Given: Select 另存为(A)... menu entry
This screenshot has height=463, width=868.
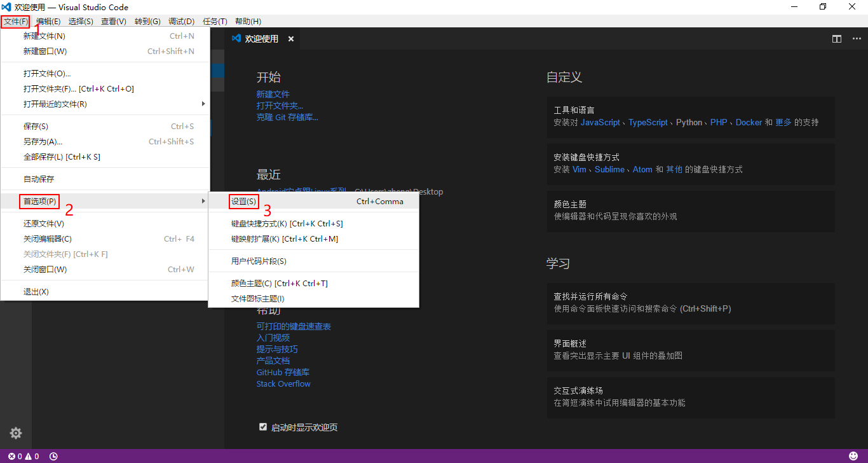Looking at the screenshot, I should coord(105,141).
